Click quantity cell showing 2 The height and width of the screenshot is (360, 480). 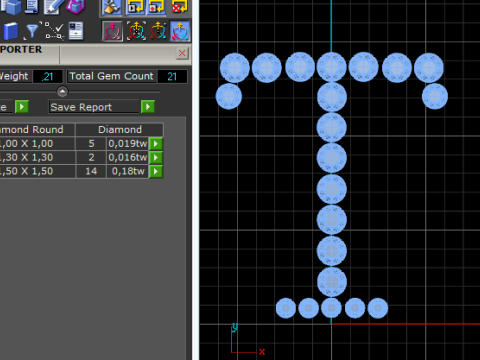point(91,157)
